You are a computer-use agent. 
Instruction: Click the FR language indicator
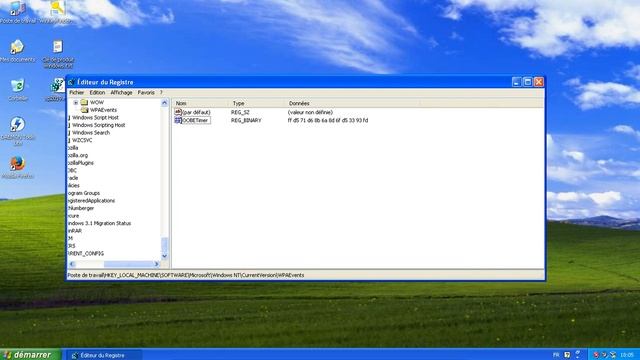coord(556,355)
